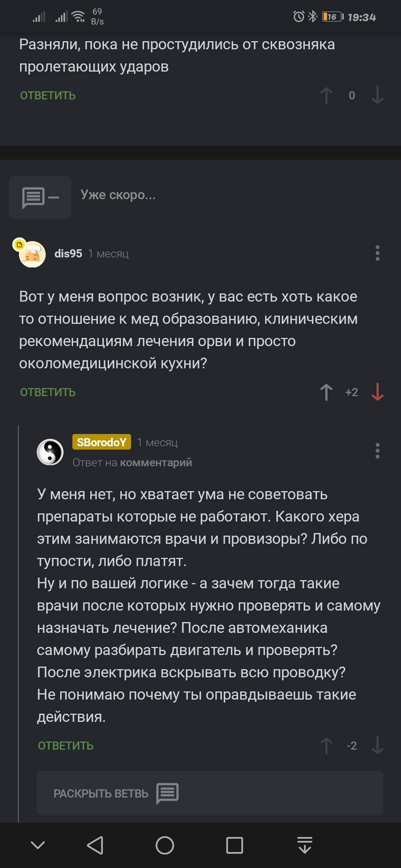The height and width of the screenshot is (868, 401).
Task: Open SBorodoY comment three-dot menu
Action: 377,451
